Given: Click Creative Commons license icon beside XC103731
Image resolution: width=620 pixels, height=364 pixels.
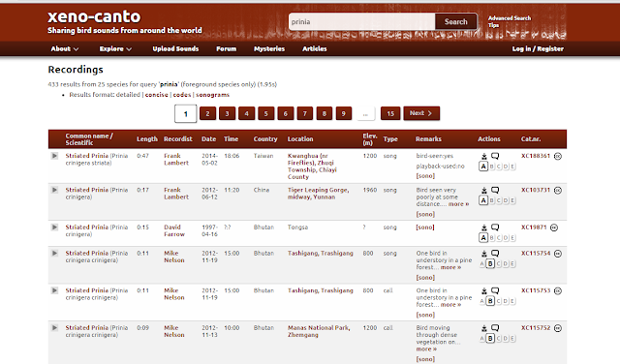Looking at the screenshot, I should point(558,190).
